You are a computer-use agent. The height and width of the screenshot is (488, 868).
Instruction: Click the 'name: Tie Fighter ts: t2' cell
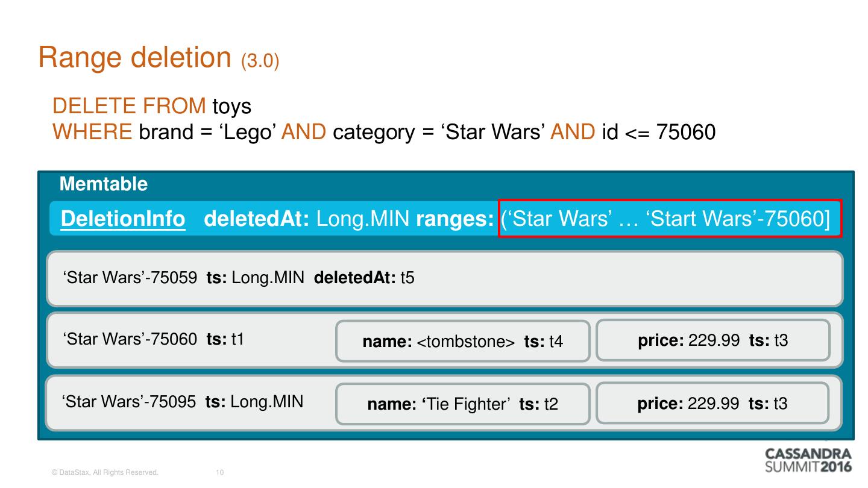pyautogui.click(x=462, y=404)
